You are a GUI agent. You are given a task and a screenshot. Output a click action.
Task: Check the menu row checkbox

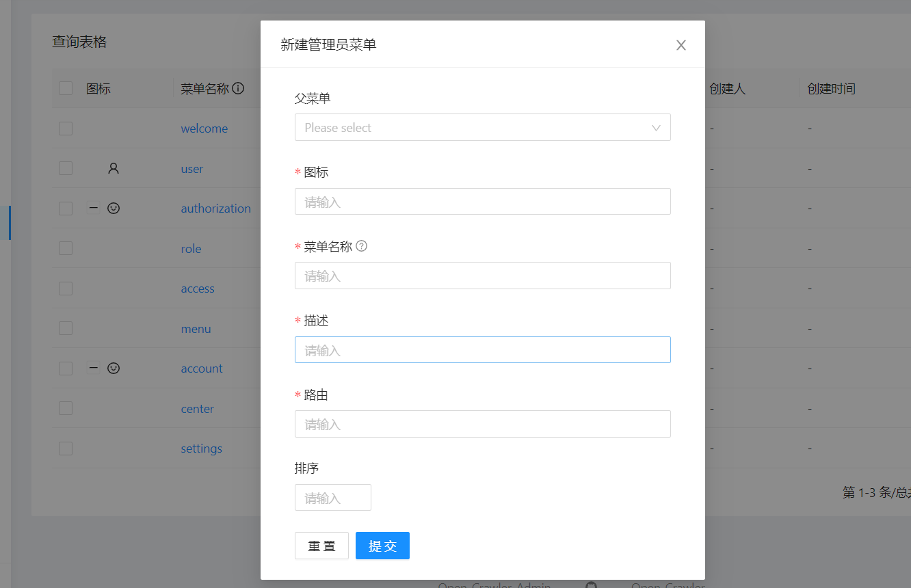[x=66, y=328]
